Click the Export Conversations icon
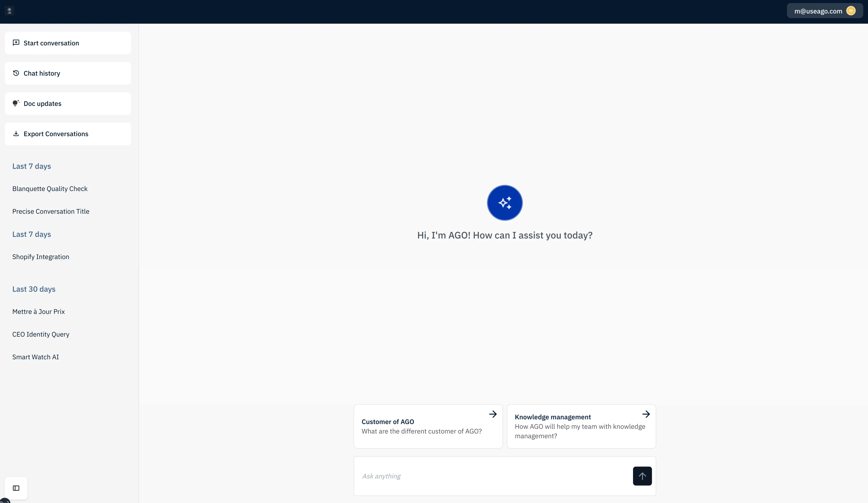This screenshot has width=868, height=503. coord(16,134)
